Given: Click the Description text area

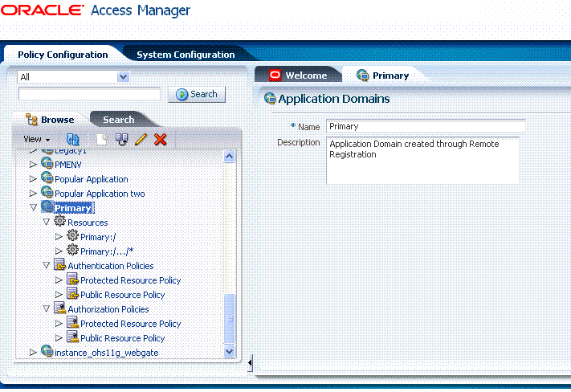Looking at the screenshot, I should (x=422, y=161).
